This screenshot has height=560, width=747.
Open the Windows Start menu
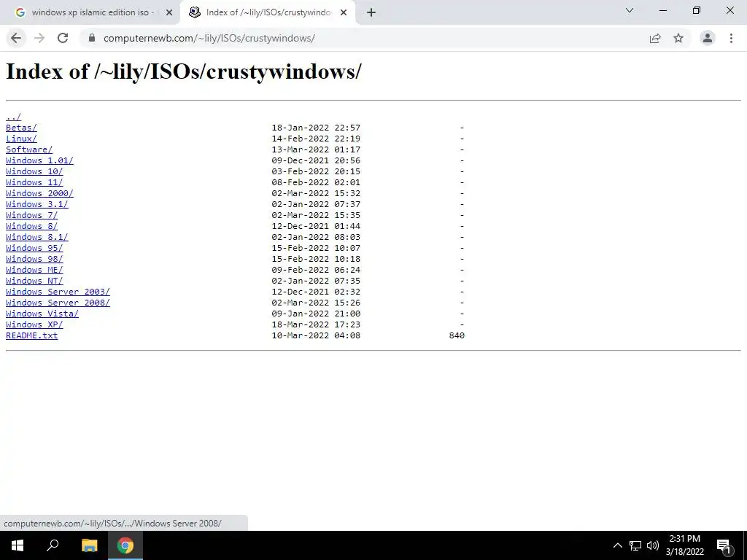click(x=18, y=545)
